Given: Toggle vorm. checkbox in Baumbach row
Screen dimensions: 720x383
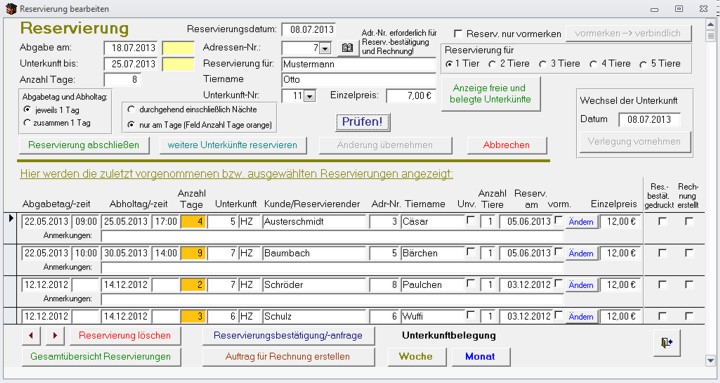Looking at the screenshot, I should point(558,252).
